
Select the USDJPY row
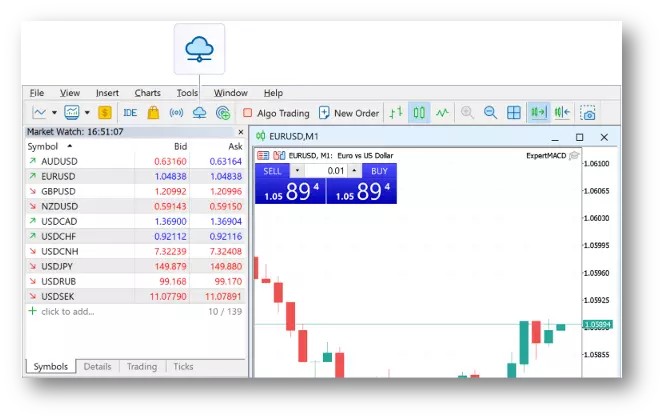136,266
